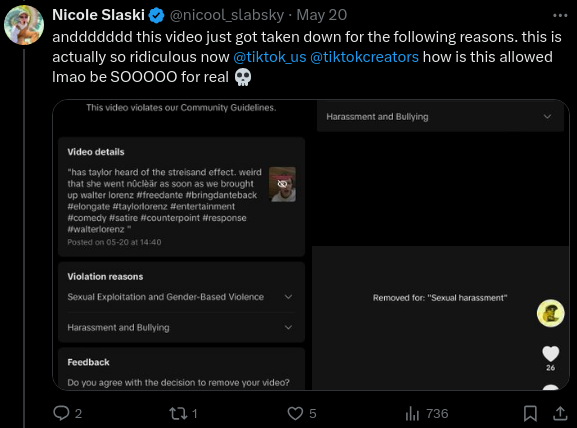Open Nicole Slaski's profile avatar
Viewport: 577px width, 428px height.
(x=24, y=25)
